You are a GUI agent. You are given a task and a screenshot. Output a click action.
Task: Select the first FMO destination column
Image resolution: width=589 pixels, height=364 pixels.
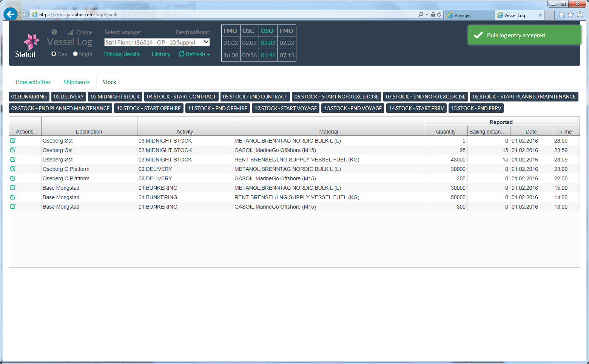click(231, 43)
